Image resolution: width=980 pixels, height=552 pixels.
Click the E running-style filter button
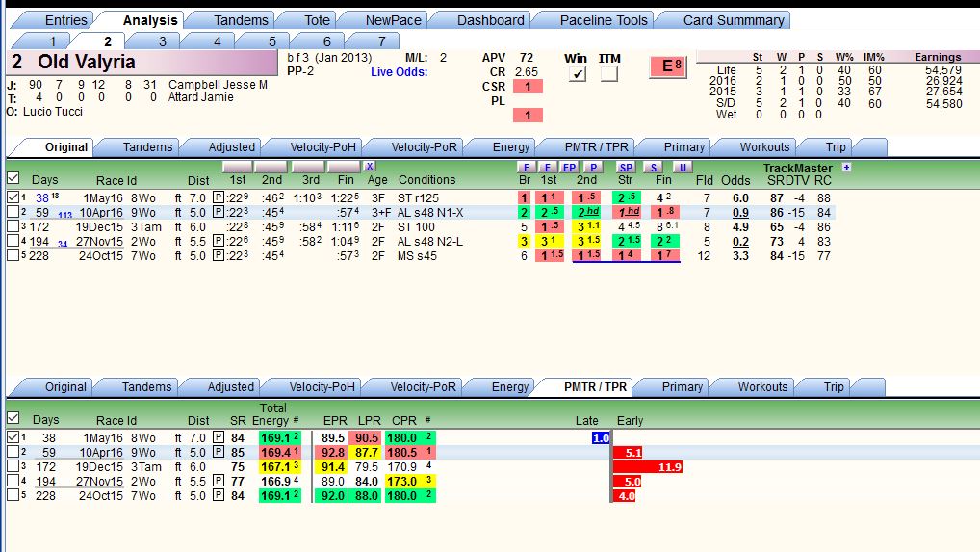(x=548, y=167)
